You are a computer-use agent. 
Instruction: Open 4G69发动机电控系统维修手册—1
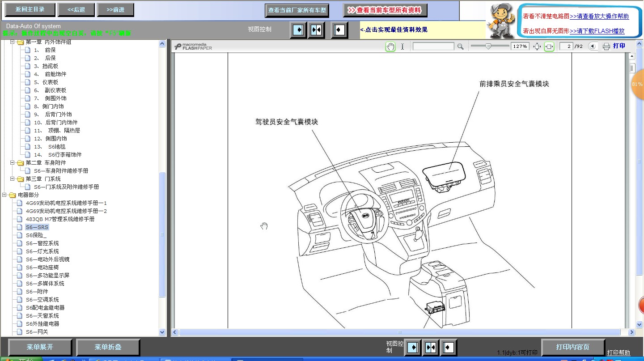point(66,203)
